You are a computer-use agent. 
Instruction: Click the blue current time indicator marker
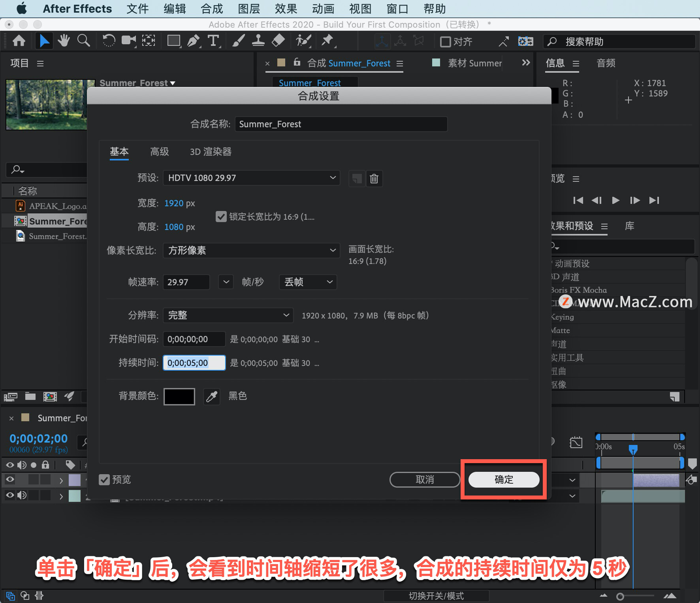[x=633, y=449]
